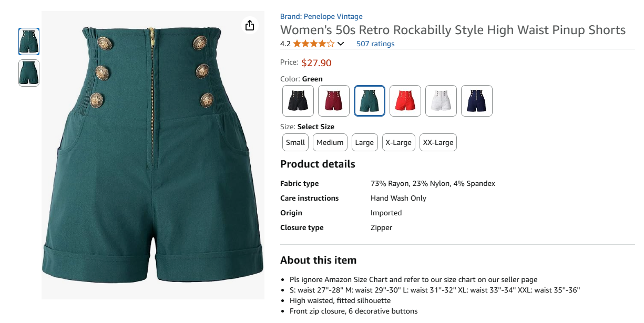644x323 pixels.
Task: Click the star rating icons
Action: pos(313,44)
